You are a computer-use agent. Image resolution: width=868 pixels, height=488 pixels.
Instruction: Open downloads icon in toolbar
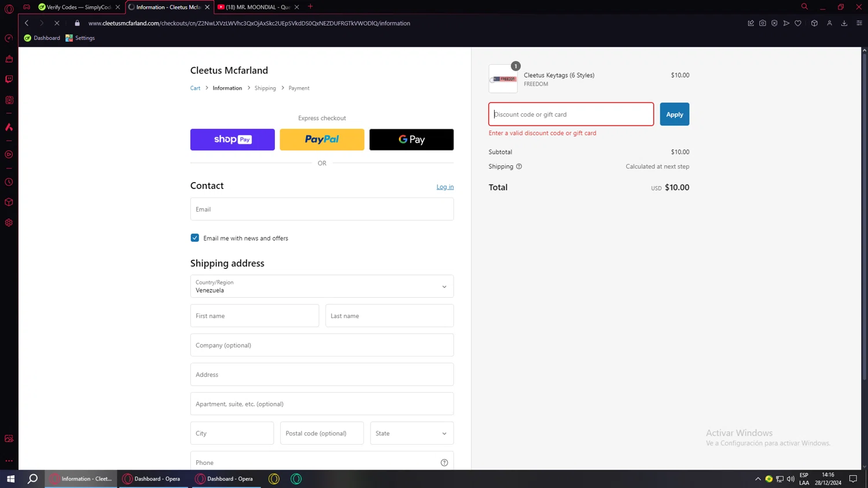pyautogui.click(x=844, y=23)
